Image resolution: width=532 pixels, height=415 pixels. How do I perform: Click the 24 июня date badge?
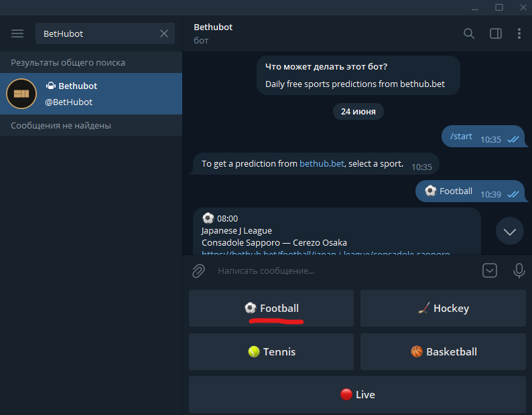coord(358,112)
